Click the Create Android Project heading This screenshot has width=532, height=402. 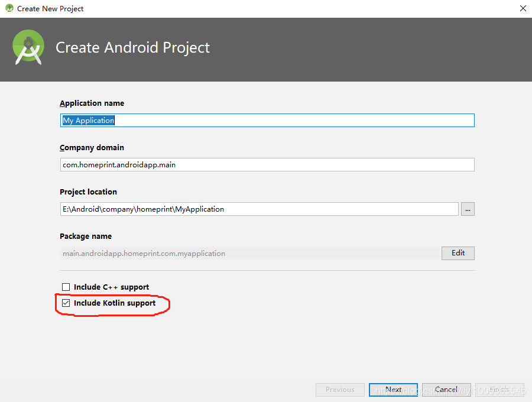[x=132, y=47]
